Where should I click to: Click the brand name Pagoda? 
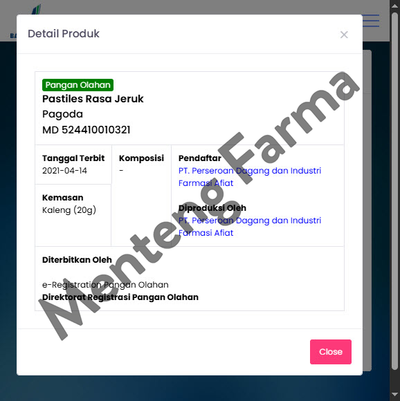(62, 115)
